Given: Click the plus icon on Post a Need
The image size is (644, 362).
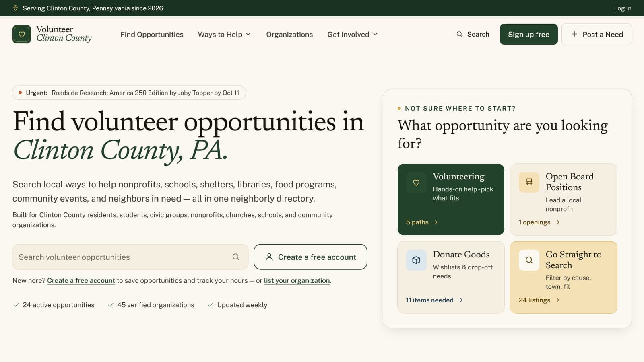Looking at the screenshot, I should (x=574, y=34).
